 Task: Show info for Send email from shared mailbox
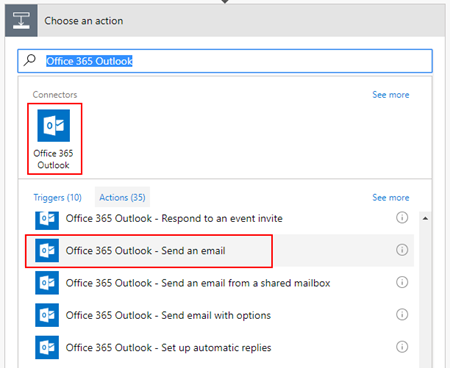402,282
